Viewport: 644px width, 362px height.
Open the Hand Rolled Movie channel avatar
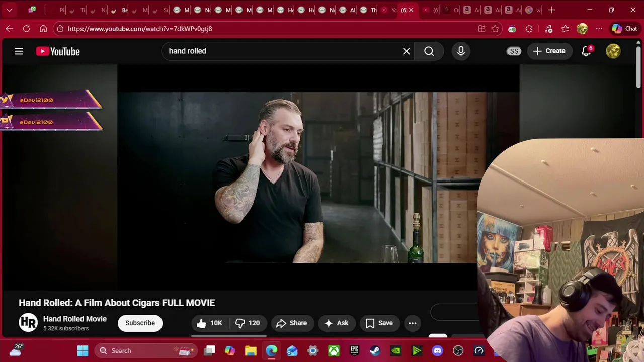click(x=28, y=323)
